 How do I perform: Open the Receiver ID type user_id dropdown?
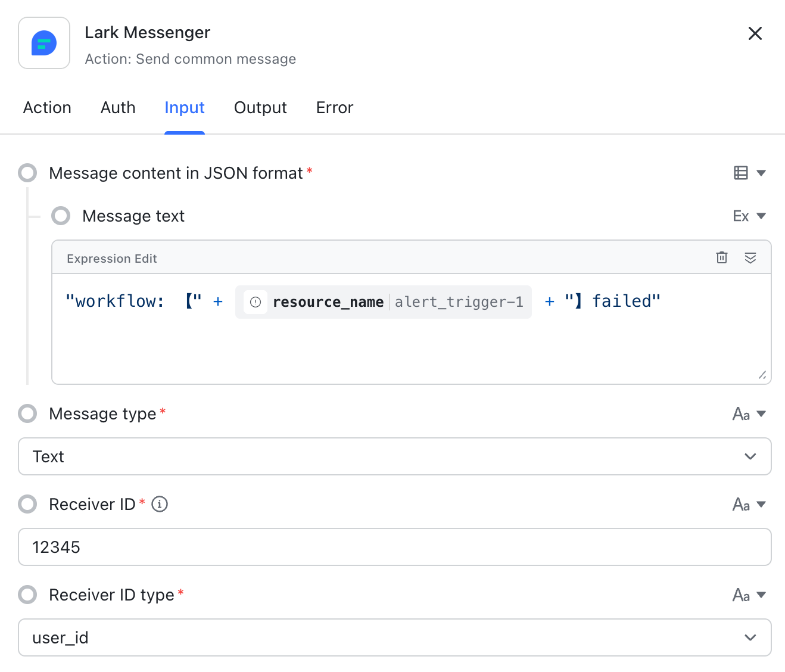(x=394, y=637)
